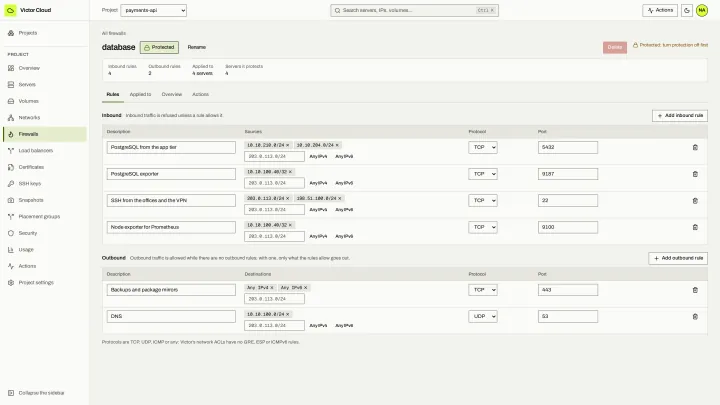Open protocol dropdown for SSH rule

(x=483, y=201)
